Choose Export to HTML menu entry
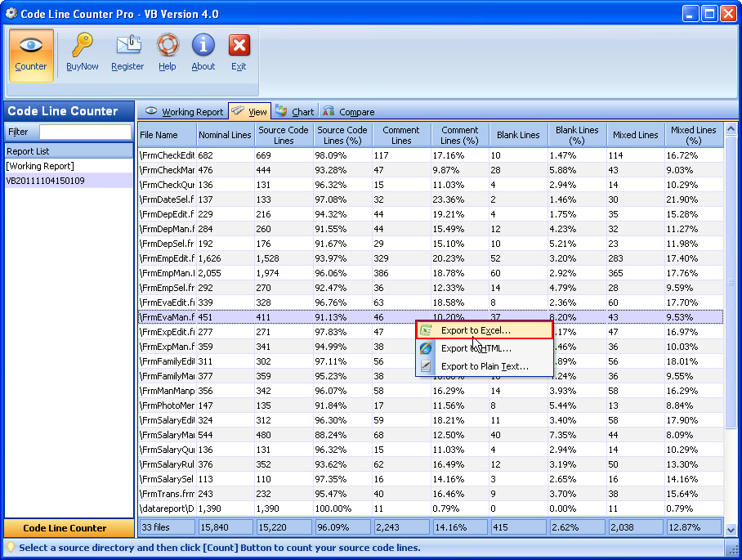742x560 pixels. [484, 348]
